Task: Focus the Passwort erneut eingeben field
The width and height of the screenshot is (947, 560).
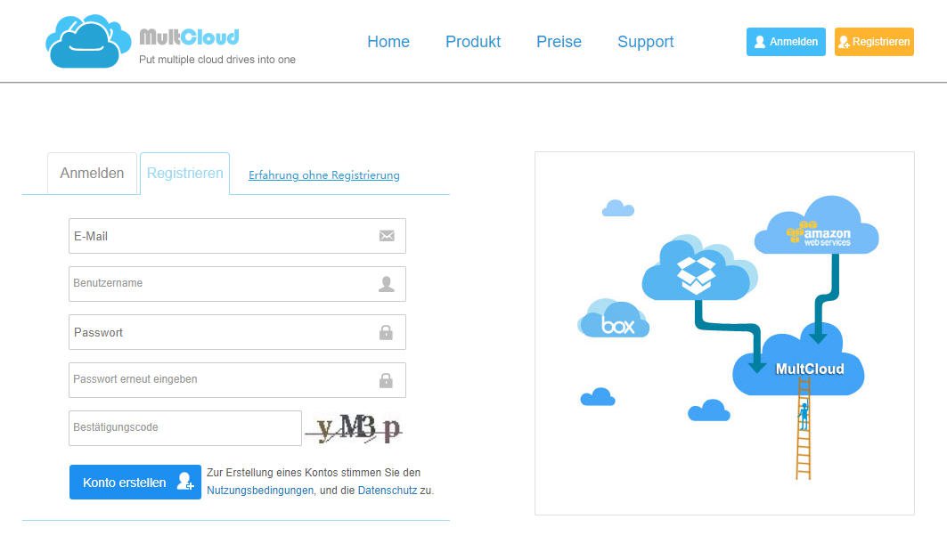Action: tap(237, 380)
